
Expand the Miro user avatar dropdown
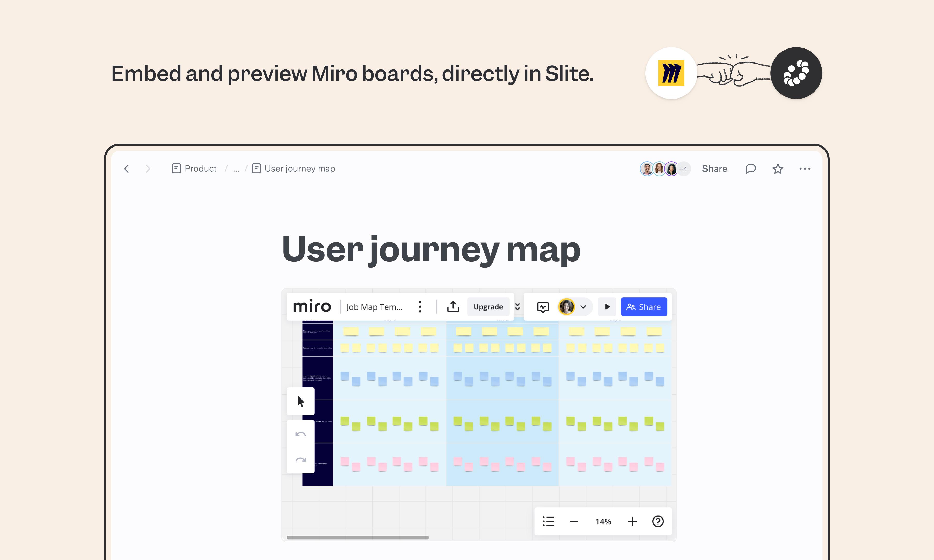[583, 307]
